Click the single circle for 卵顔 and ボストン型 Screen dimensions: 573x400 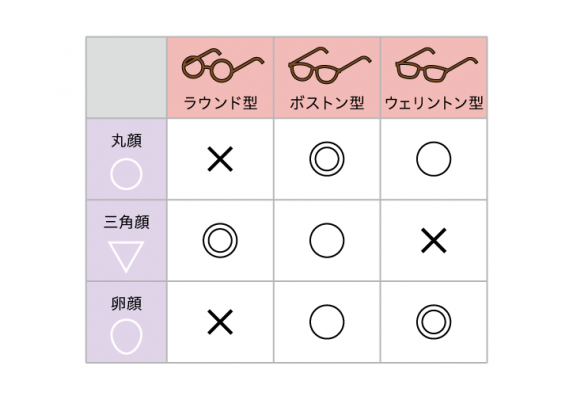(327, 322)
